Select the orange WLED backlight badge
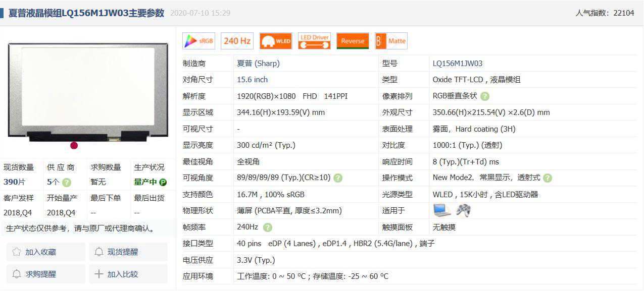 276,41
